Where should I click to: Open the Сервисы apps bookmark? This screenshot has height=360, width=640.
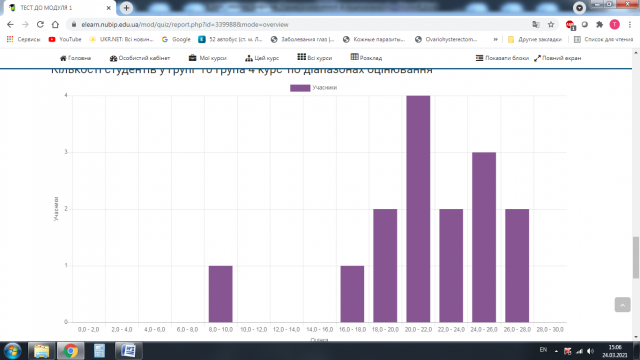coord(24,39)
